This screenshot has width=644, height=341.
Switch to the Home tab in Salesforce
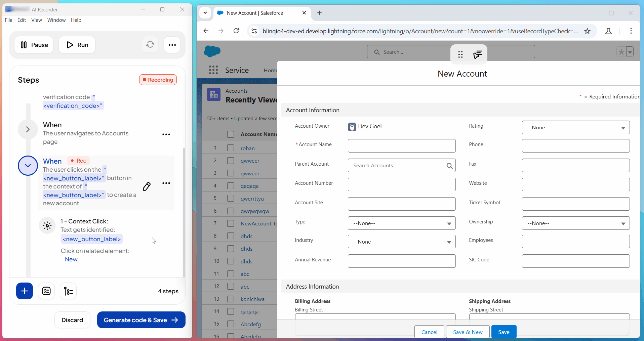pyautogui.click(x=270, y=70)
